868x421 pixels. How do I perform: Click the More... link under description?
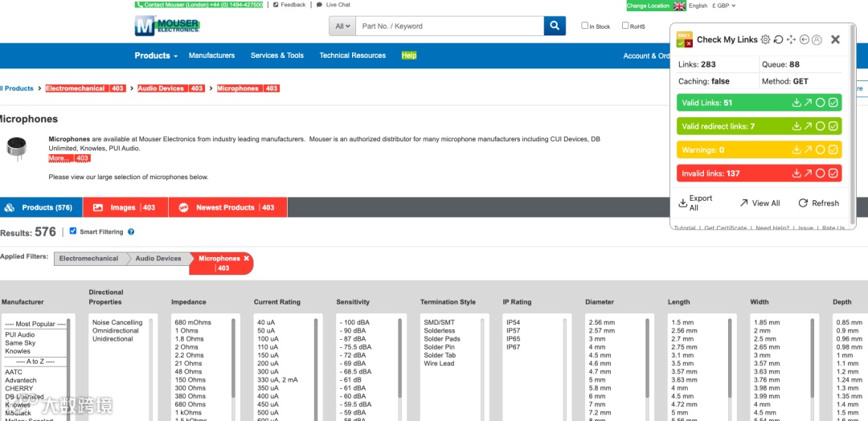click(x=69, y=158)
